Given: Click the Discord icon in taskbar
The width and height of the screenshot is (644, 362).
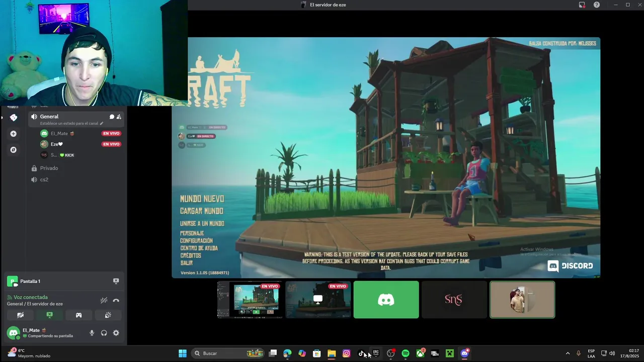Looking at the screenshot, I should (x=464, y=353).
